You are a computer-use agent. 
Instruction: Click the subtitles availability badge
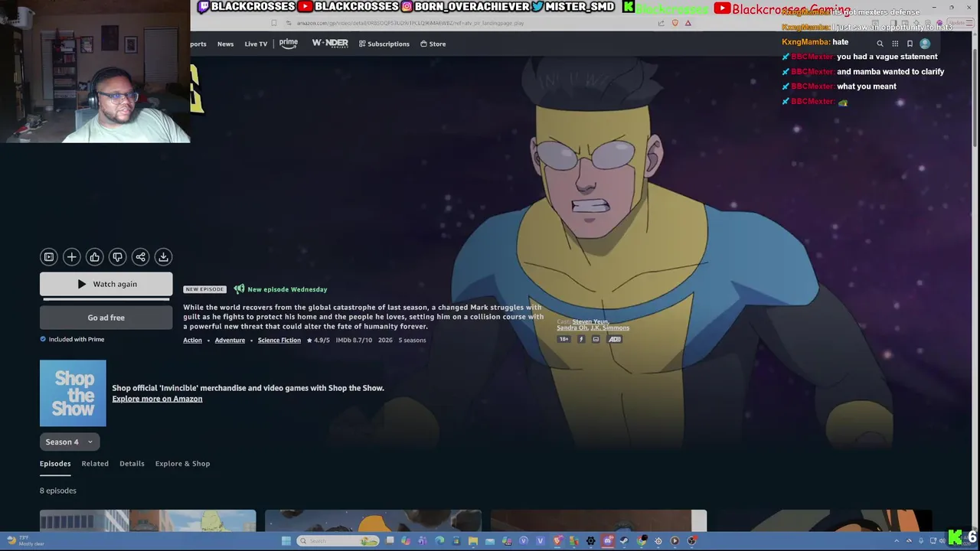pos(596,339)
